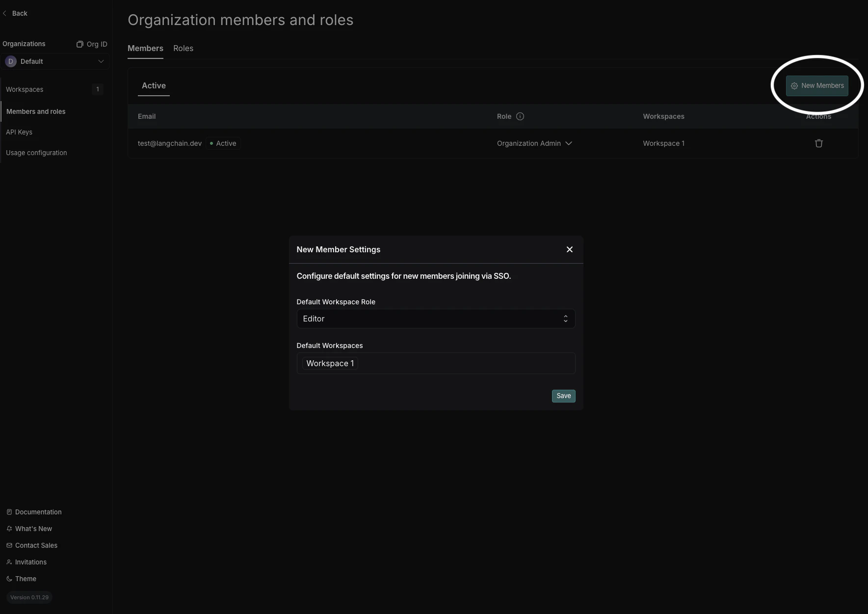Open API Keys in the sidebar
This screenshot has width=868, height=614.
(x=20, y=132)
